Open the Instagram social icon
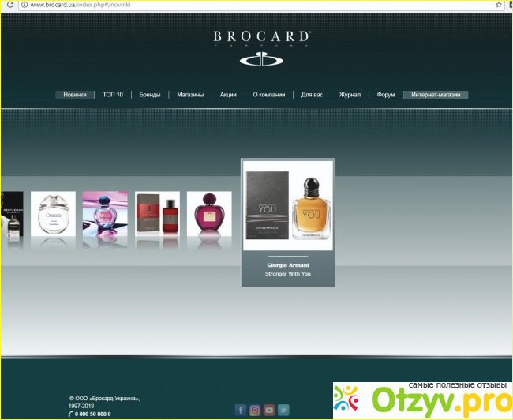This screenshot has height=420, width=513. tap(255, 410)
